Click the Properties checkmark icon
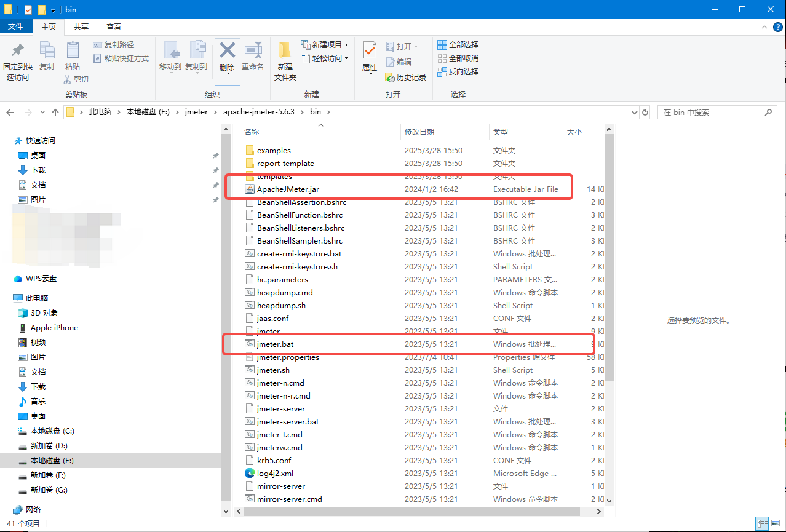This screenshot has width=786, height=532. tap(370, 50)
